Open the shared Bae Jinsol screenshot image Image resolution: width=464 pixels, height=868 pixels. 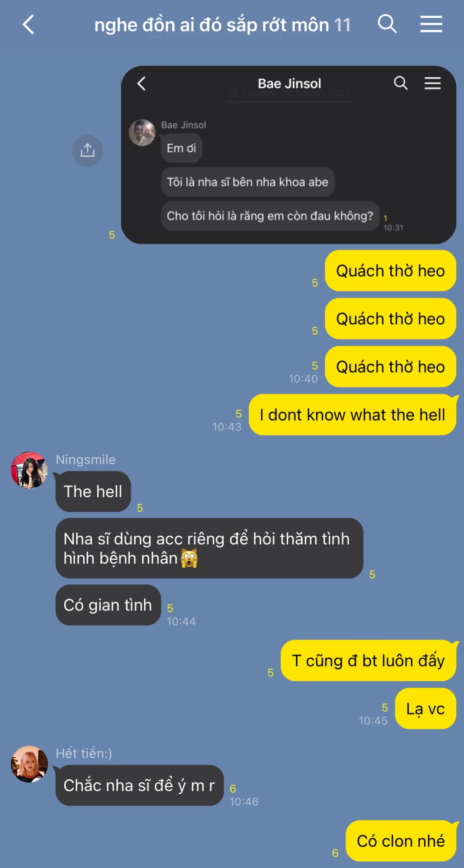click(289, 155)
